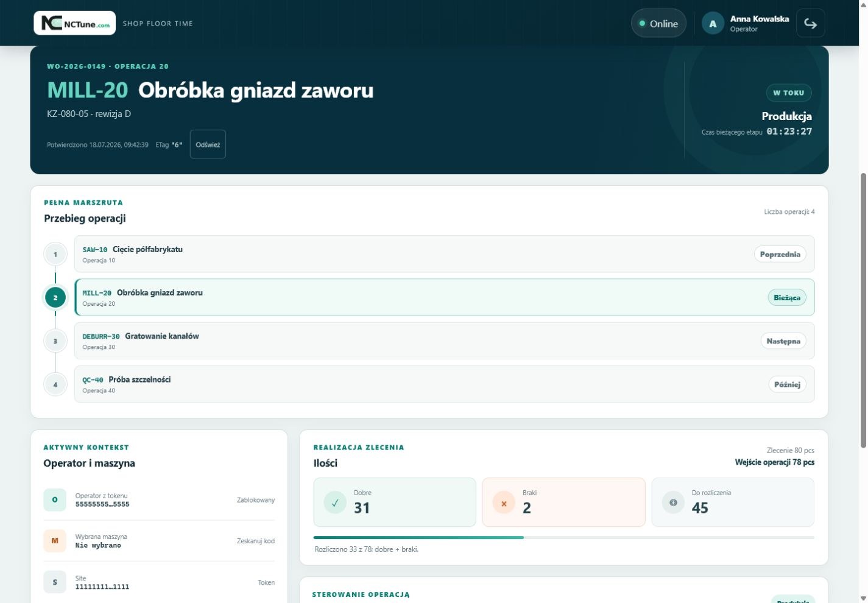This screenshot has width=868, height=603.
Task: Click the Następna badge
Action: [783, 341]
